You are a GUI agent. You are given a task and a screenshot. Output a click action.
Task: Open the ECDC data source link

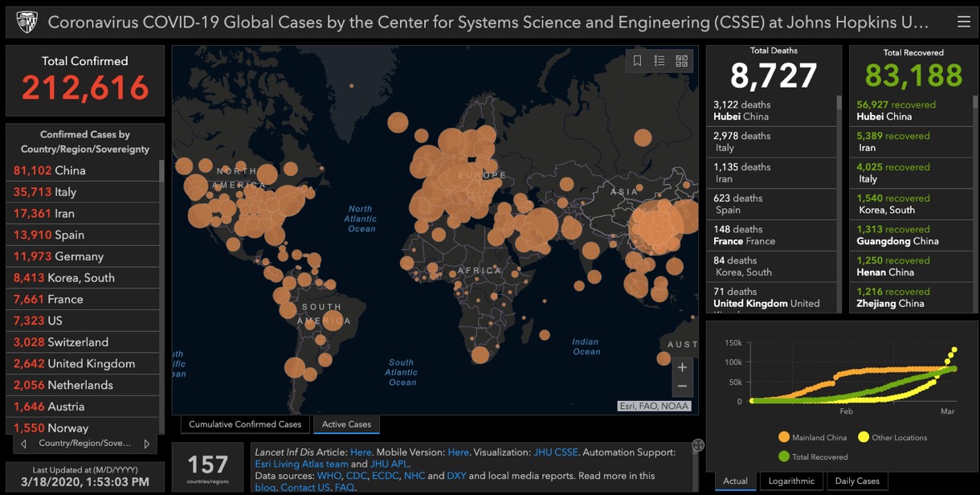pyautogui.click(x=386, y=476)
